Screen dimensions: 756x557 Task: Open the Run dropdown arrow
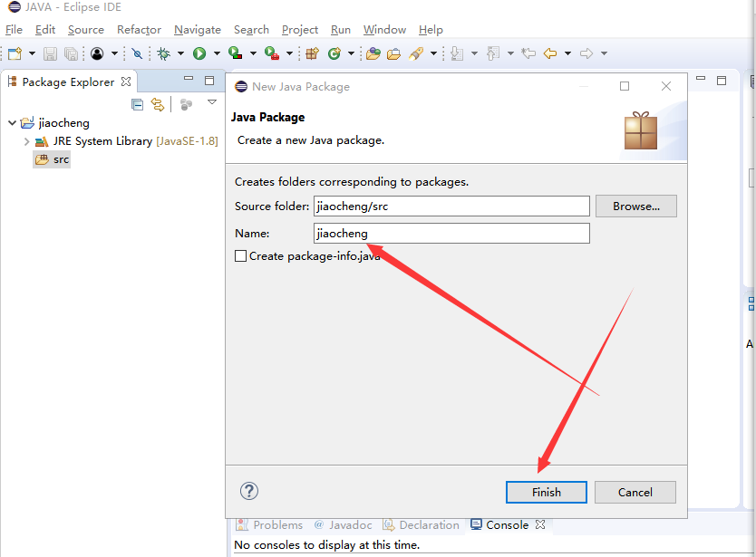217,53
